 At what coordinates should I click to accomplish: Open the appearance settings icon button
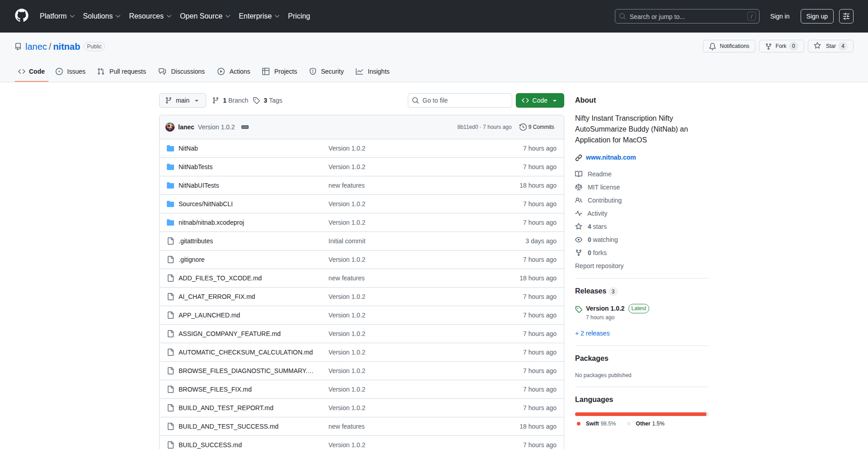[846, 16]
